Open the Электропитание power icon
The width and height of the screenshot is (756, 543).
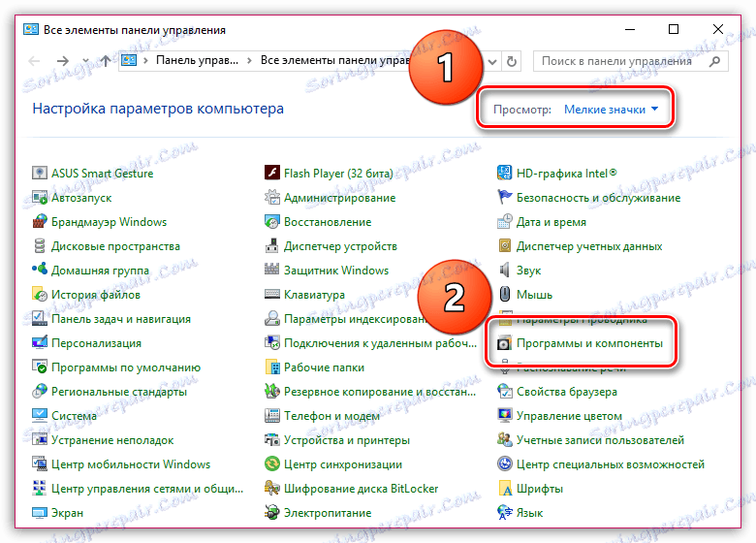(x=272, y=513)
